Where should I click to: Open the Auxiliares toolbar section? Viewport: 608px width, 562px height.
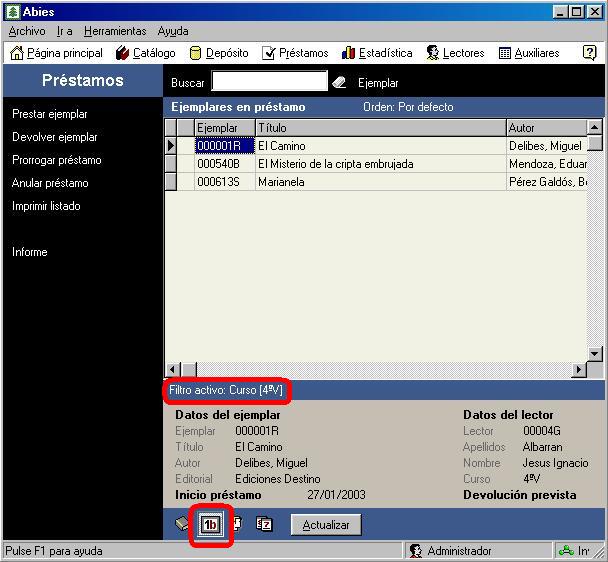pyautogui.click(x=529, y=53)
